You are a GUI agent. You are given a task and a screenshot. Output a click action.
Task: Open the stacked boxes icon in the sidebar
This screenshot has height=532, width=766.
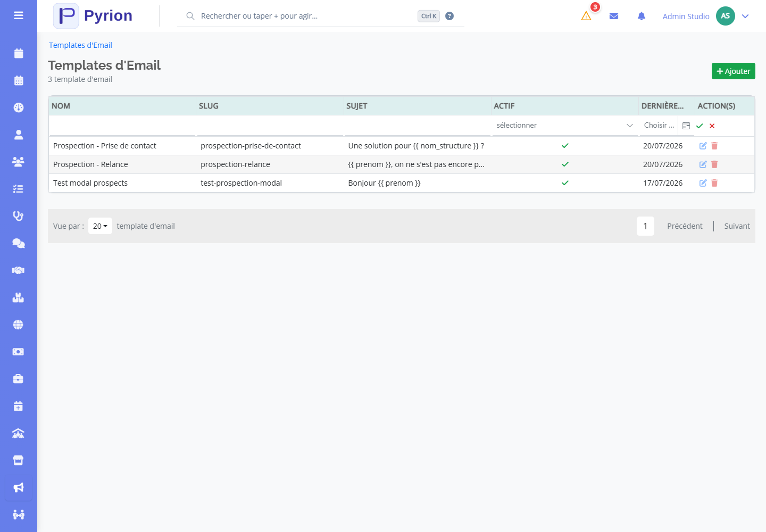coord(19,297)
